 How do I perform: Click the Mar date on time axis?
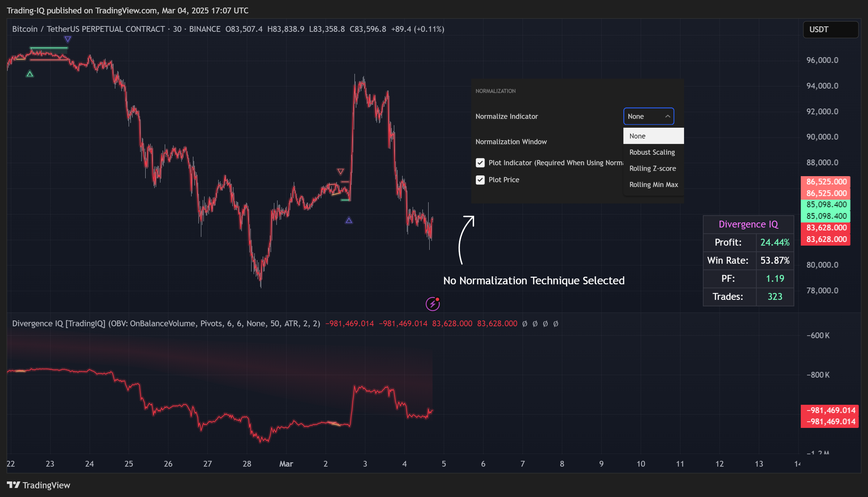(x=286, y=464)
